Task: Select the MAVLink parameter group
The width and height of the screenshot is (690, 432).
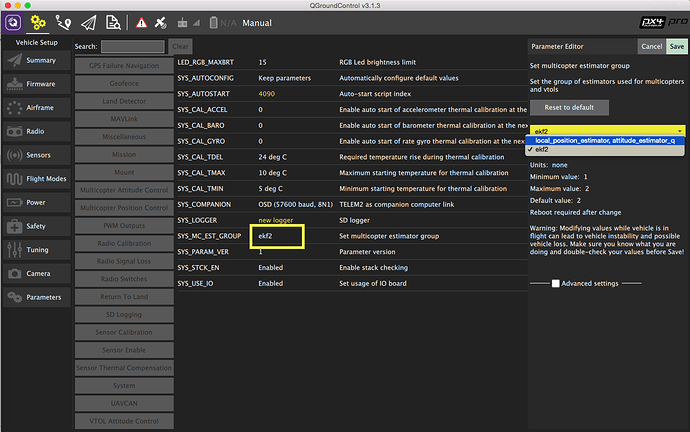Action: coord(124,119)
